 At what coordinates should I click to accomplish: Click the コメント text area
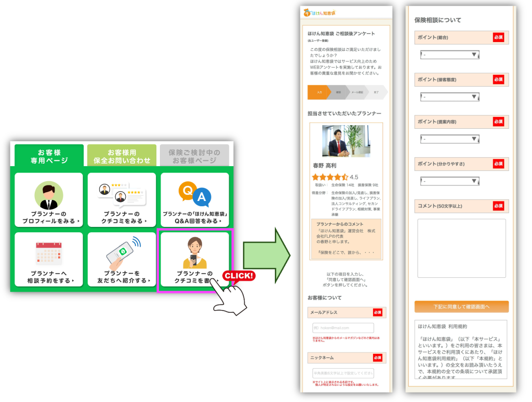461,248
